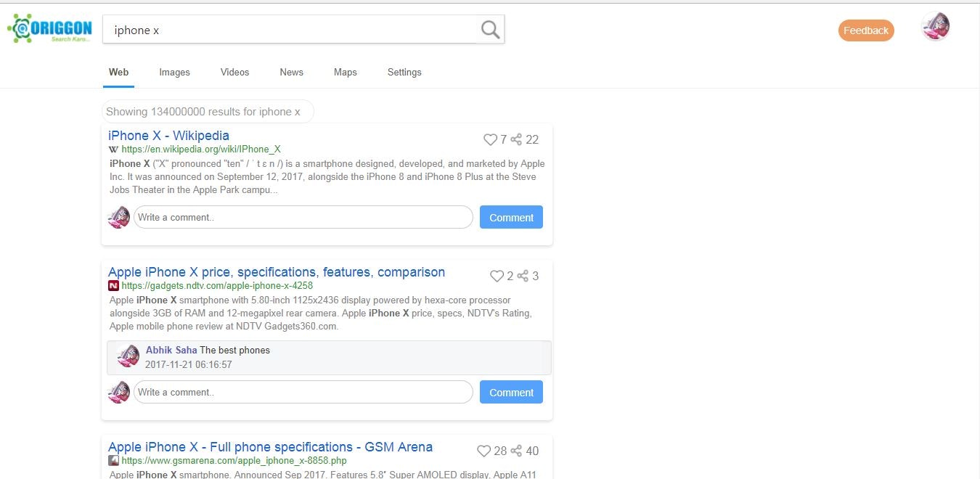Click the Wikipedia favicon beside the URL
980x479 pixels.
[x=113, y=150]
